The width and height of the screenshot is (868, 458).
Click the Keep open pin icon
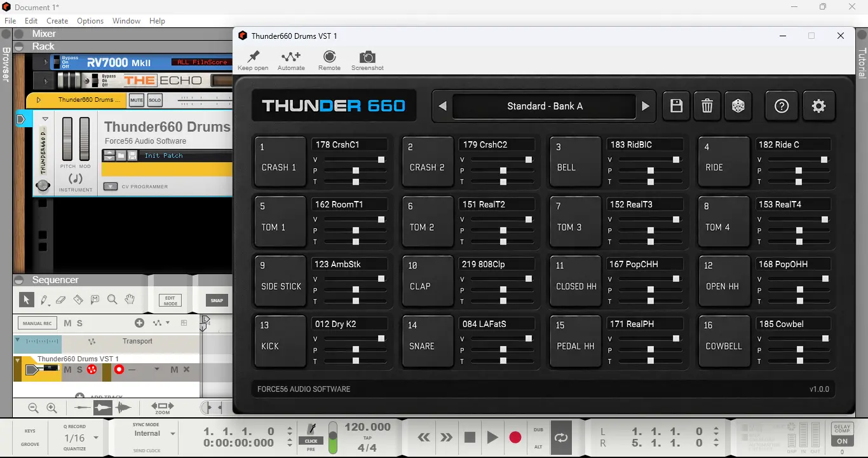[253, 57]
